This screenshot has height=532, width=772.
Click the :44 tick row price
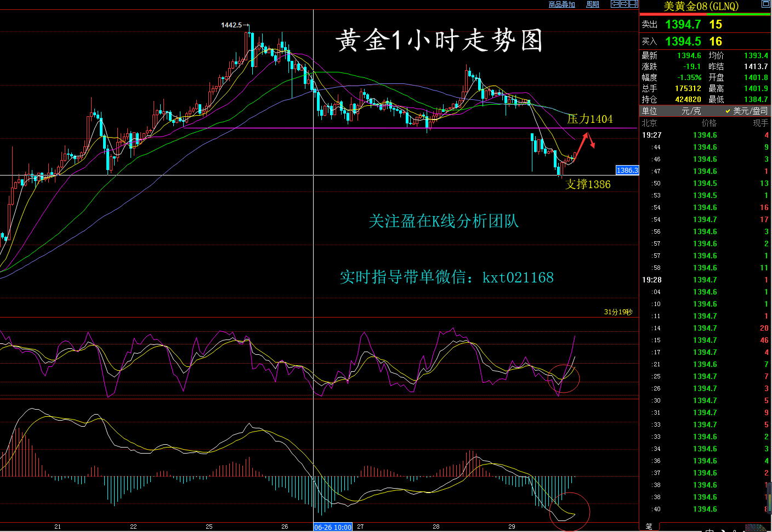tap(705, 147)
